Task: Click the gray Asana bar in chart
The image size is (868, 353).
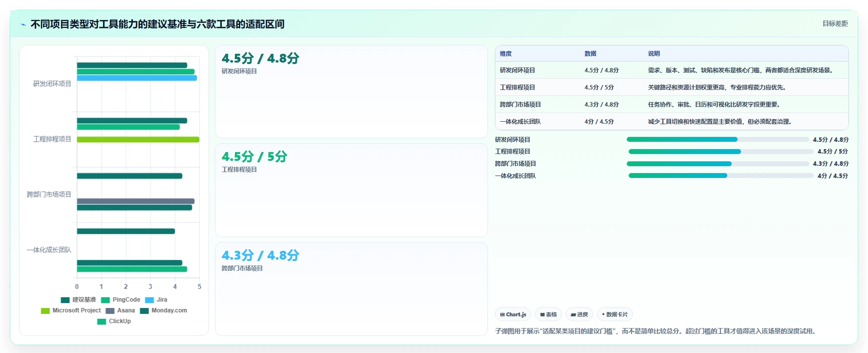Action: pyautogui.click(x=136, y=201)
